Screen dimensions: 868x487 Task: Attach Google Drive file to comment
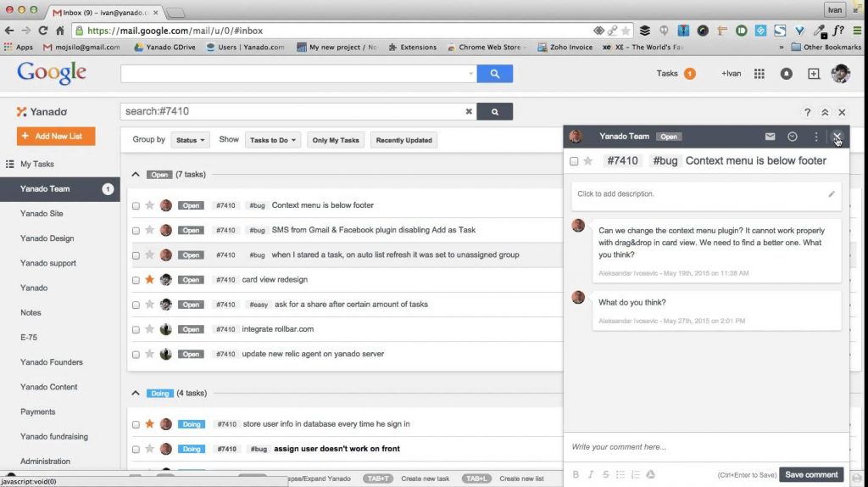point(650,474)
